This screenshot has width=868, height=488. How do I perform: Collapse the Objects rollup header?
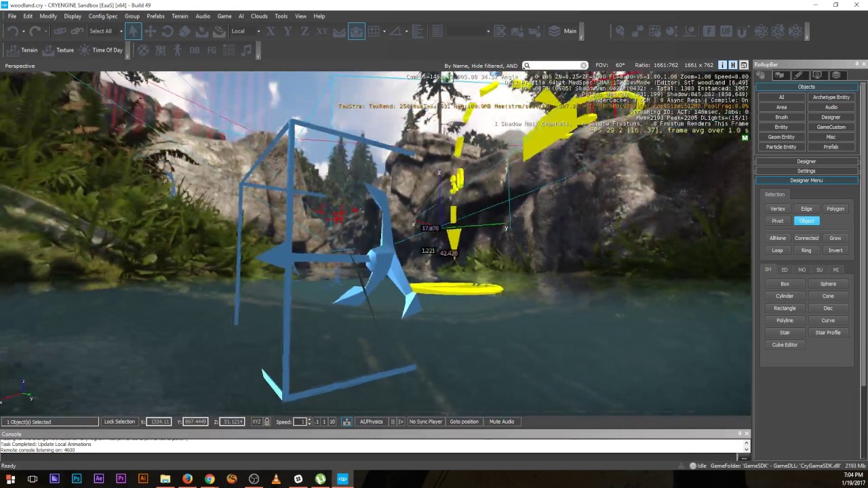[806, 87]
